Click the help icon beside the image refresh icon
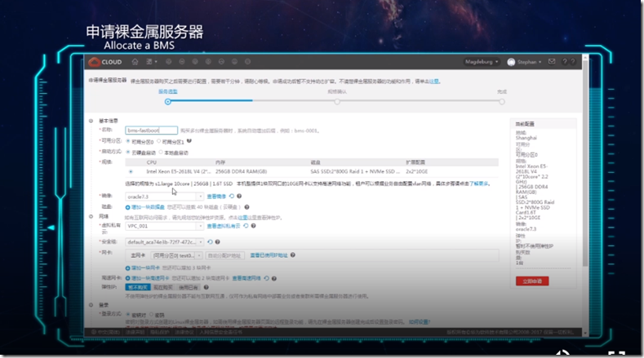 tap(238, 197)
